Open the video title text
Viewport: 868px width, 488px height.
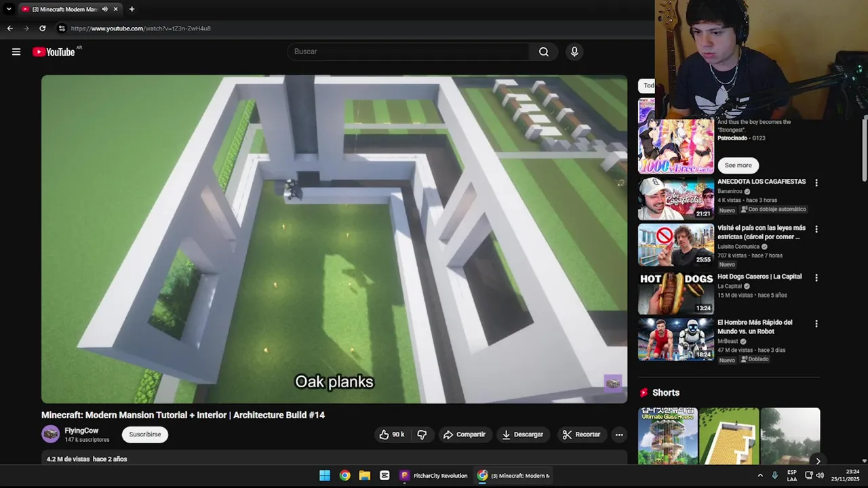pos(183,415)
